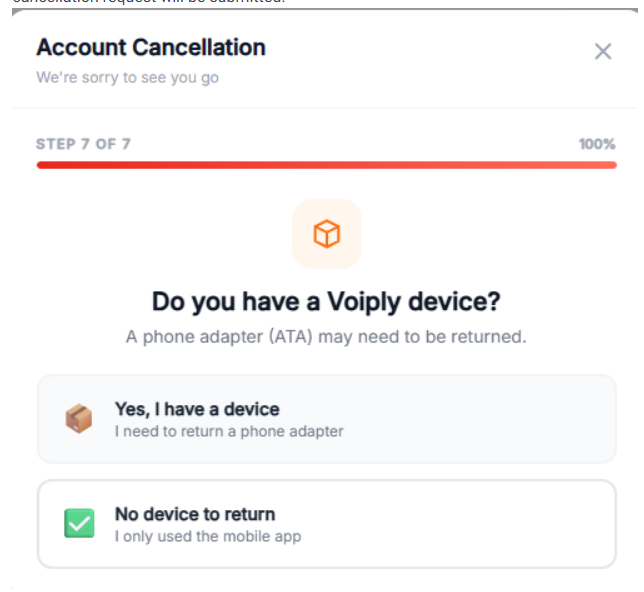
Task: Click the "STEP 7 OF 7" label
Action: [83, 144]
